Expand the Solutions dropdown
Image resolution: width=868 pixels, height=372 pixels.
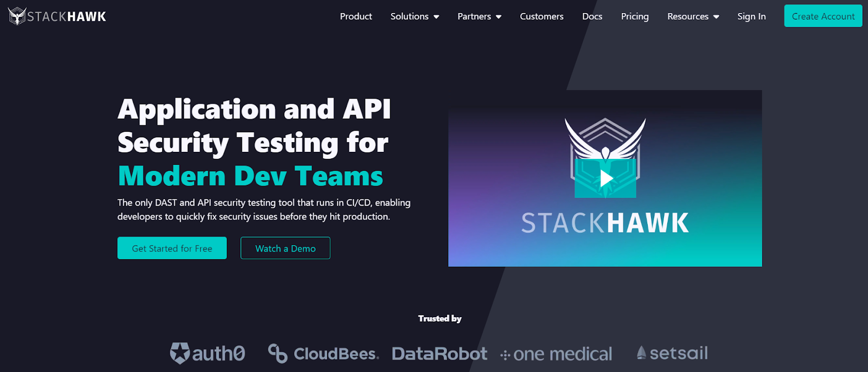[415, 16]
